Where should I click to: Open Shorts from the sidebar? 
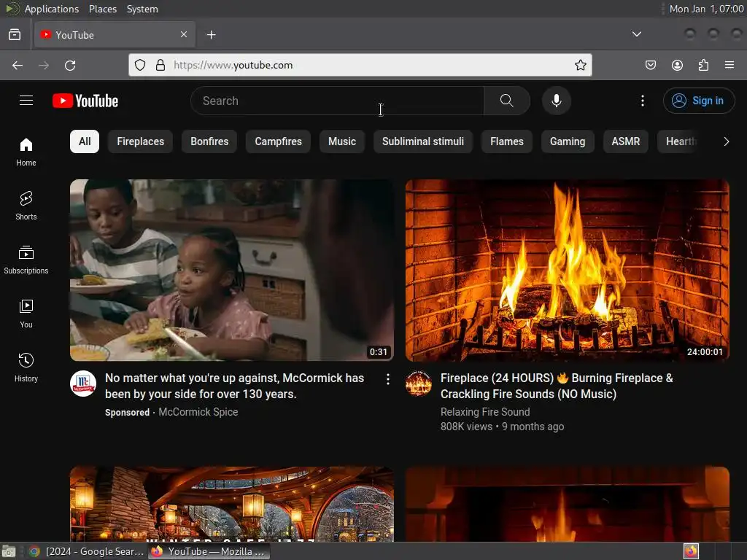(x=26, y=206)
